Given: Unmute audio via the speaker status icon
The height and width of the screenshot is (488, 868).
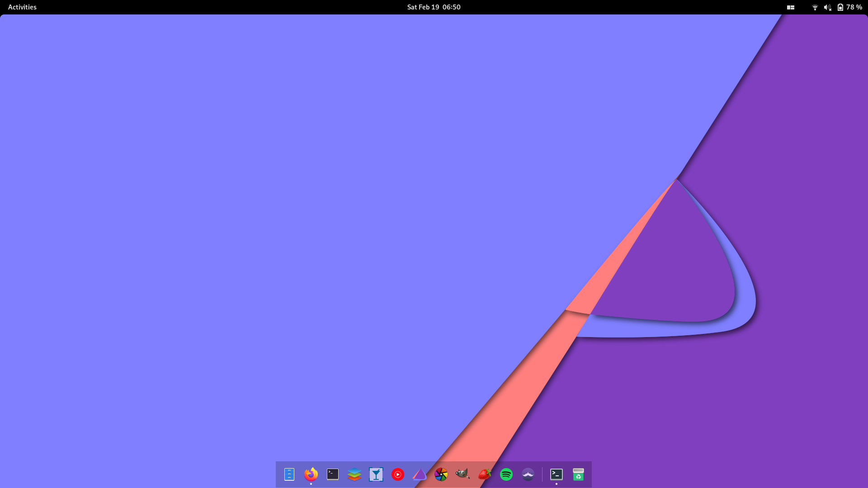Looking at the screenshot, I should (828, 7).
